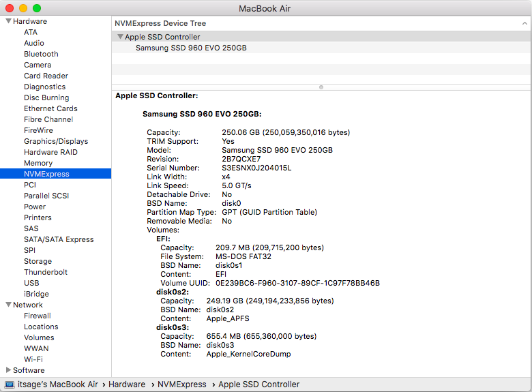This screenshot has width=532, height=392.
Task: Click the revision value 2B7QCXE7
Action: click(241, 159)
